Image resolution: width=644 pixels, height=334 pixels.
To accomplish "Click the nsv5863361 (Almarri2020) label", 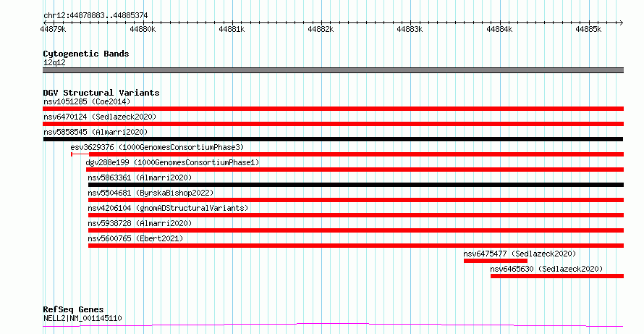I will (140, 178).
